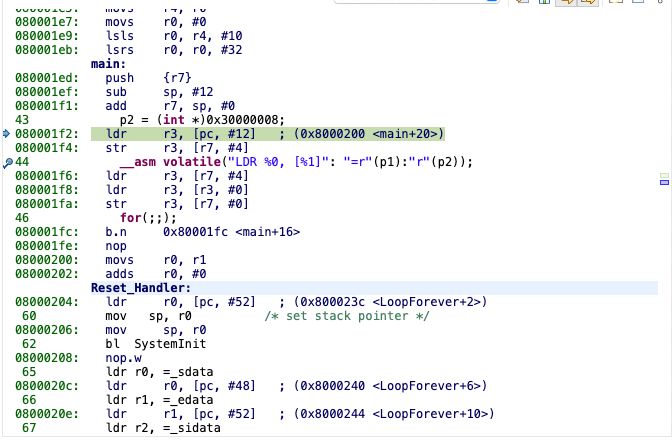The image size is (672, 441).
Task: Click the ldr r1, =_edata source line
Action: pyautogui.click(x=159, y=400)
